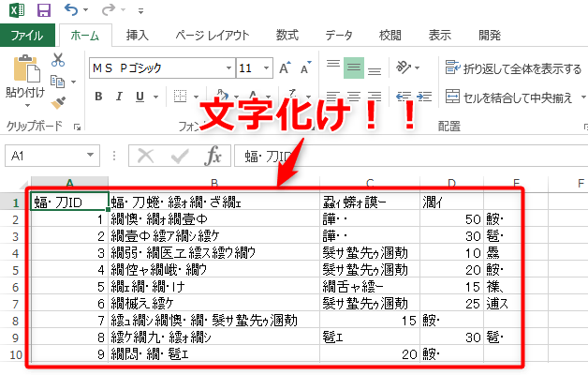Click the Insert Function fx icon
This screenshot has height=375, width=588.
(x=213, y=157)
